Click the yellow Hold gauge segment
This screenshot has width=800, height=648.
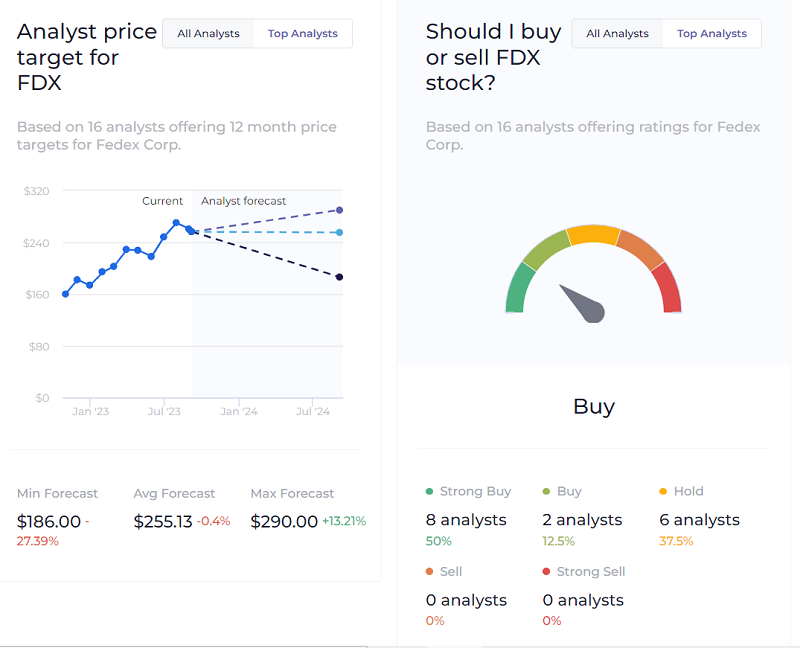(593, 235)
